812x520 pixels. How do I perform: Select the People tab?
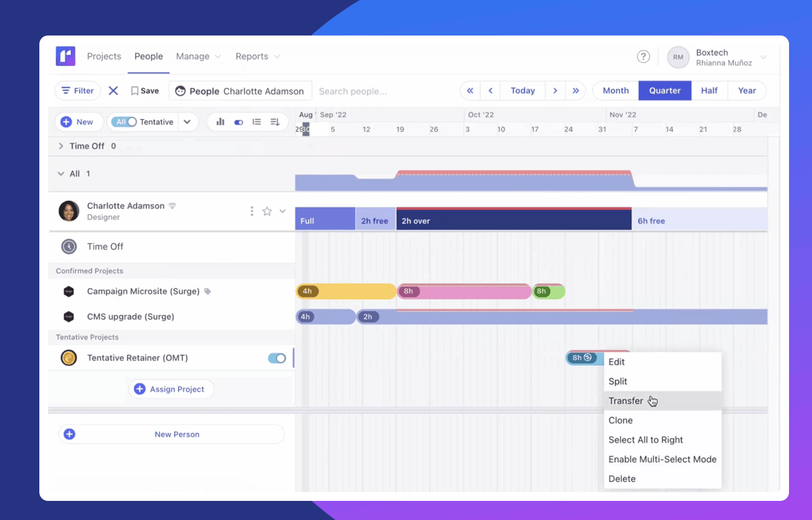(x=149, y=56)
